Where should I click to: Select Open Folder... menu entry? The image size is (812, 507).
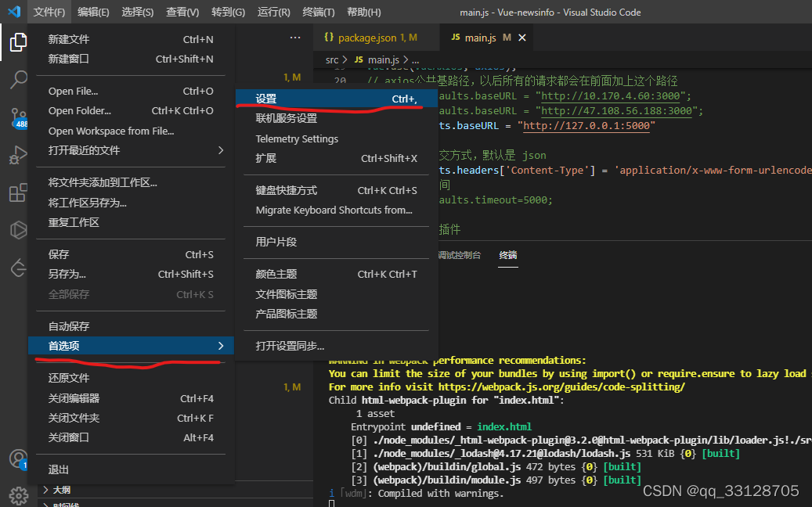[x=131, y=111]
